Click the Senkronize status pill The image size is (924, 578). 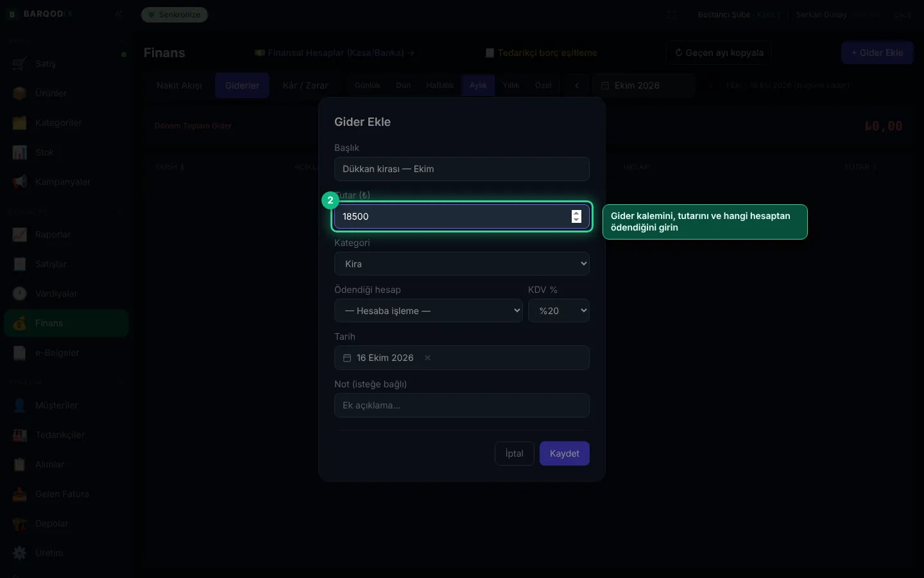175,14
